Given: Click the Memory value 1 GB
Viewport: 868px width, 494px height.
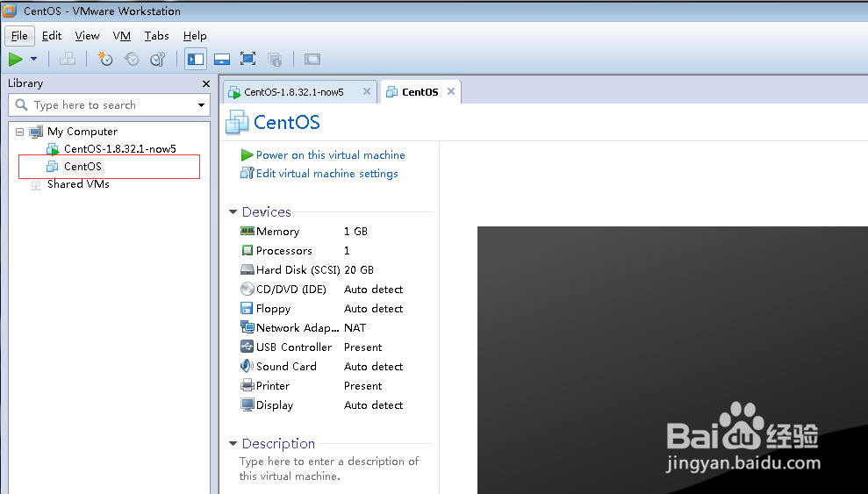Looking at the screenshot, I should click(355, 232).
